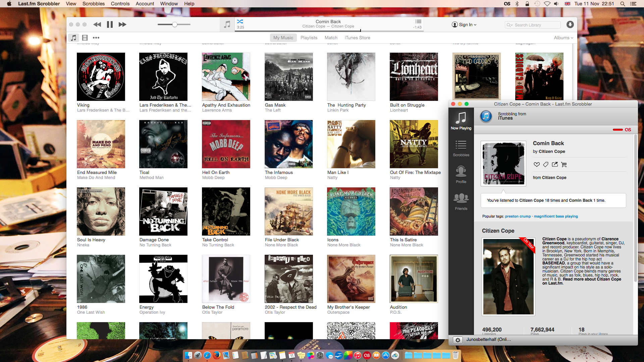Click the Search Library field

(x=533, y=25)
